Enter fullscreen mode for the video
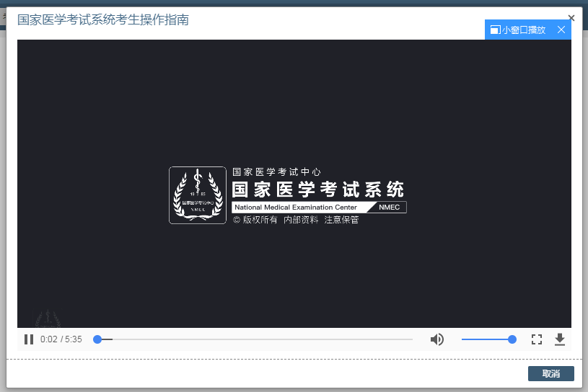This screenshot has height=392, width=588. (536, 339)
